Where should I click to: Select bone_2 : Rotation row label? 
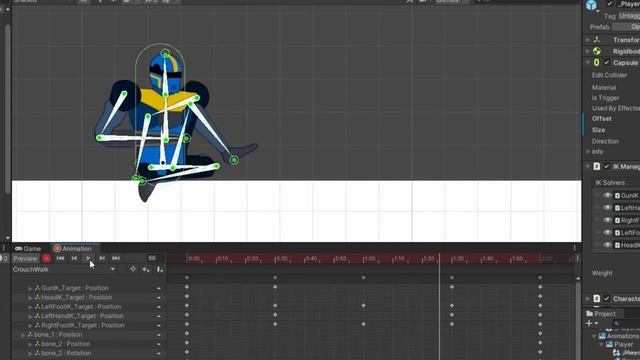click(x=66, y=353)
